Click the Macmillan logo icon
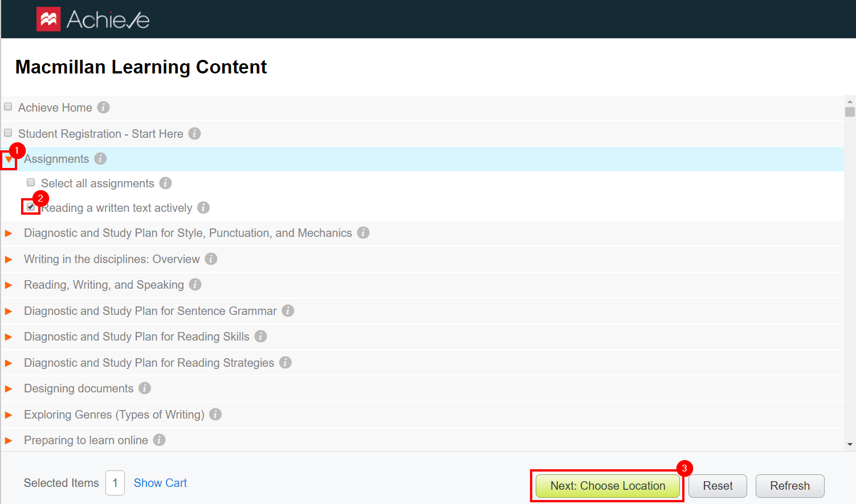Viewport: 856px width, 504px height. [49, 18]
